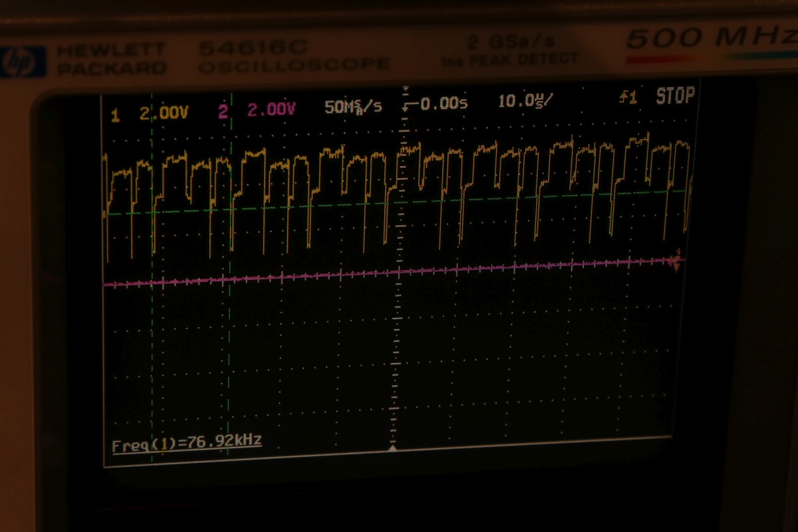Click the white triangle marker at bottom center
The image size is (798, 532).
tap(392, 449)
